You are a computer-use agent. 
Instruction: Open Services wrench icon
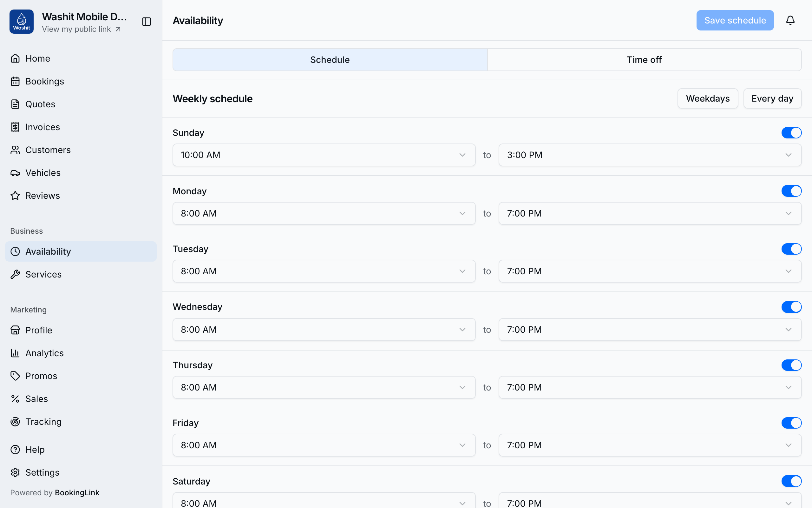click(x=15, y=275)
